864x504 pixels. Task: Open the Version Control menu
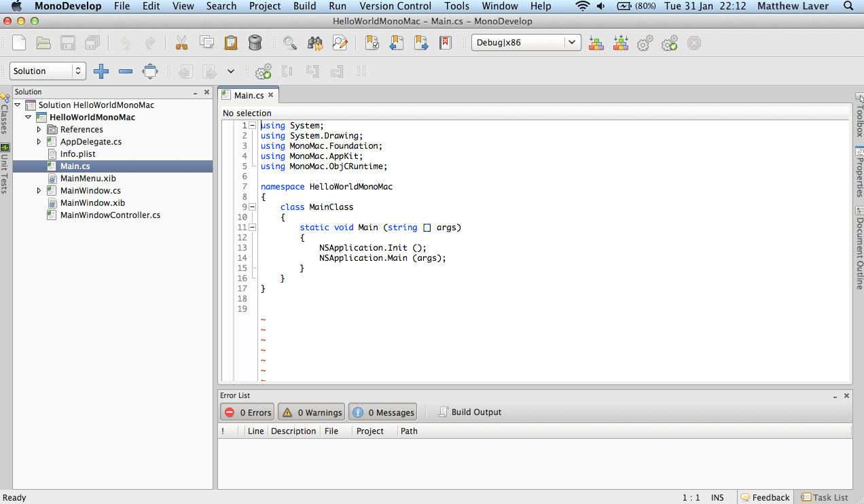(395, 6)
